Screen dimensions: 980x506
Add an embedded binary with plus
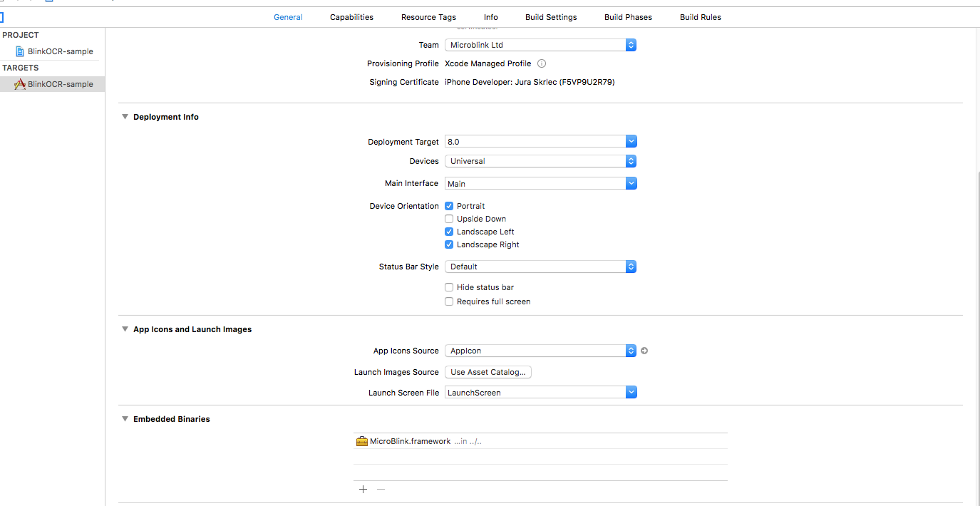point(363,489)
